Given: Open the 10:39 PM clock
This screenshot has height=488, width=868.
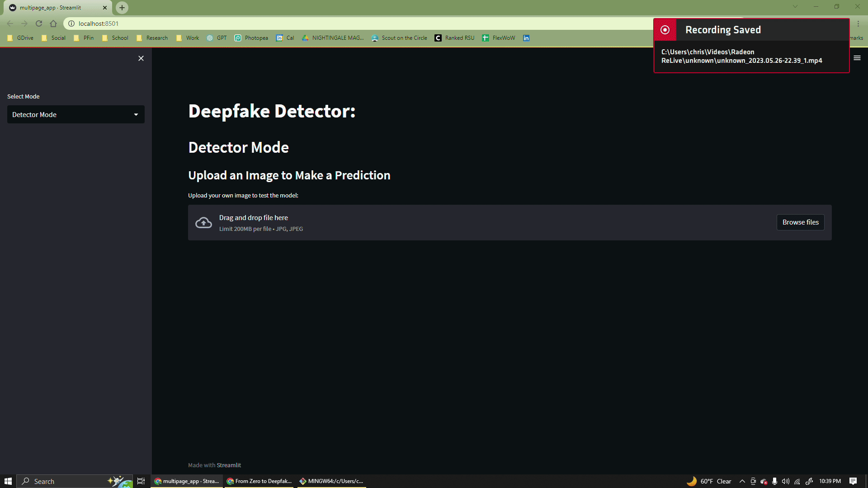Looking at the screenshot, I should tap(830, 481).
